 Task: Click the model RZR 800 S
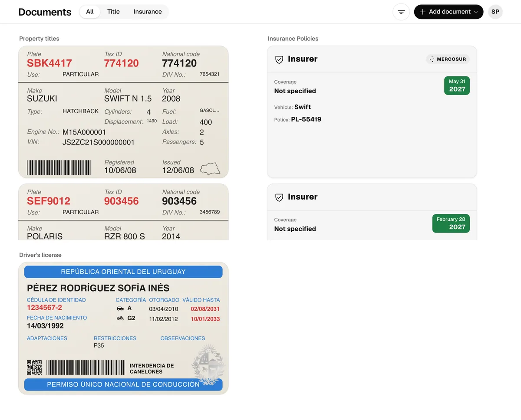click(125, 236)
